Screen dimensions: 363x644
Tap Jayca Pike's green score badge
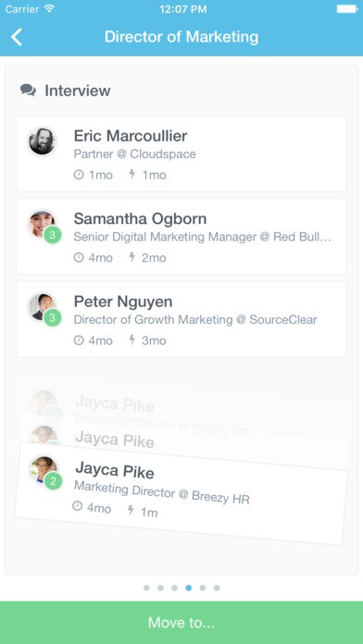pyautogui.click(x=53, y=481)
